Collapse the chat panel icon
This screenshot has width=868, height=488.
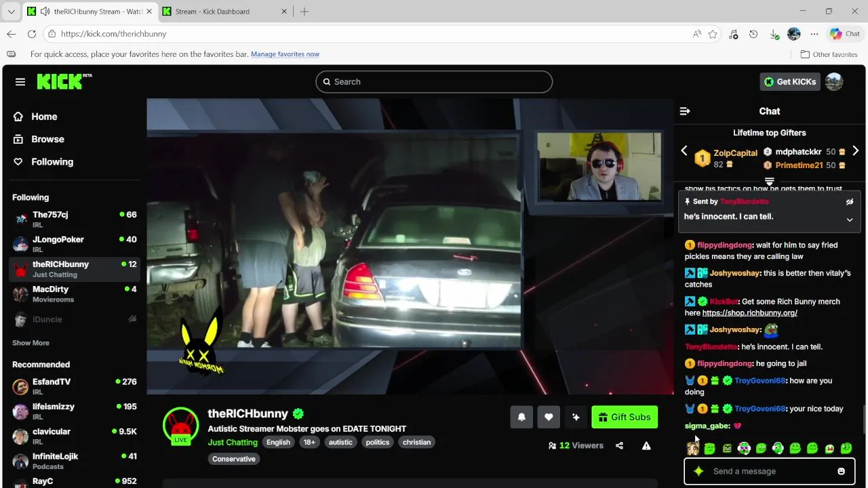685,111
